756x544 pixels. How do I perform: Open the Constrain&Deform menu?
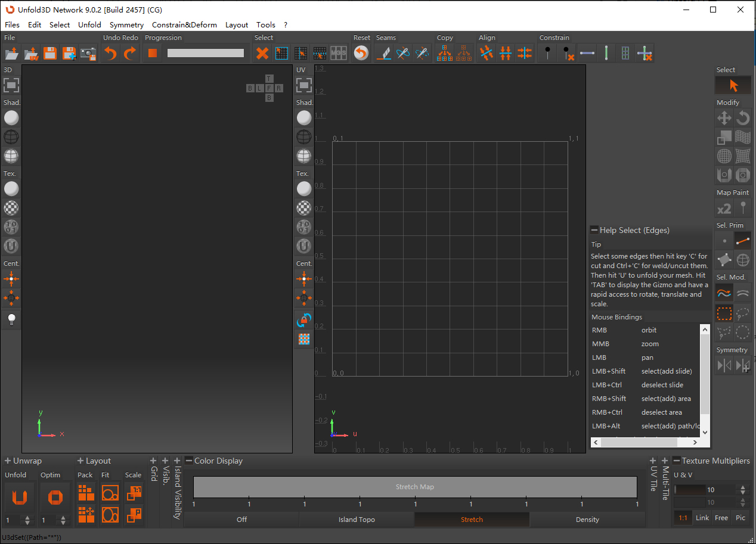click(184, 24)
